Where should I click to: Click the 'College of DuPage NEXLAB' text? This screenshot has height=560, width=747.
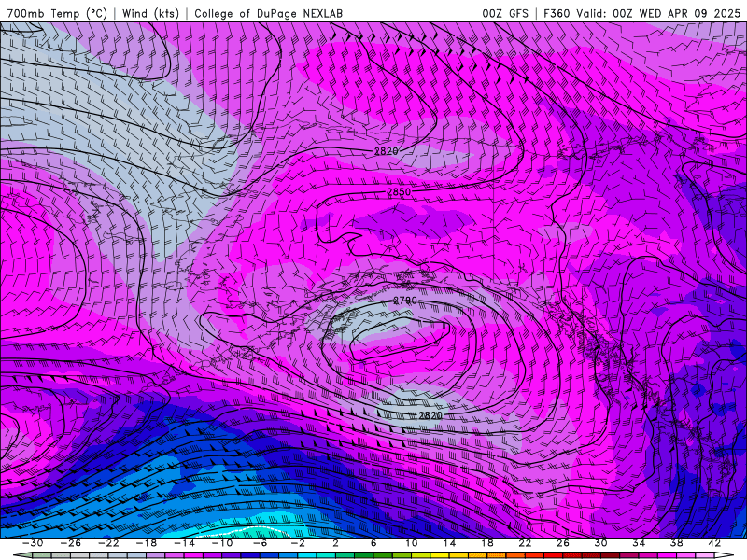(x=268, y=13)
